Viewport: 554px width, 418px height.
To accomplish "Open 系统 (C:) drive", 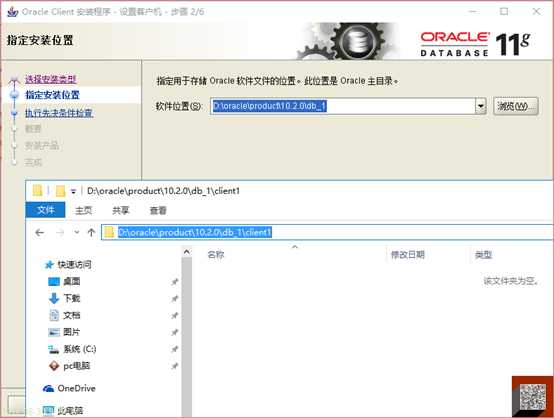I will [79, 349].
